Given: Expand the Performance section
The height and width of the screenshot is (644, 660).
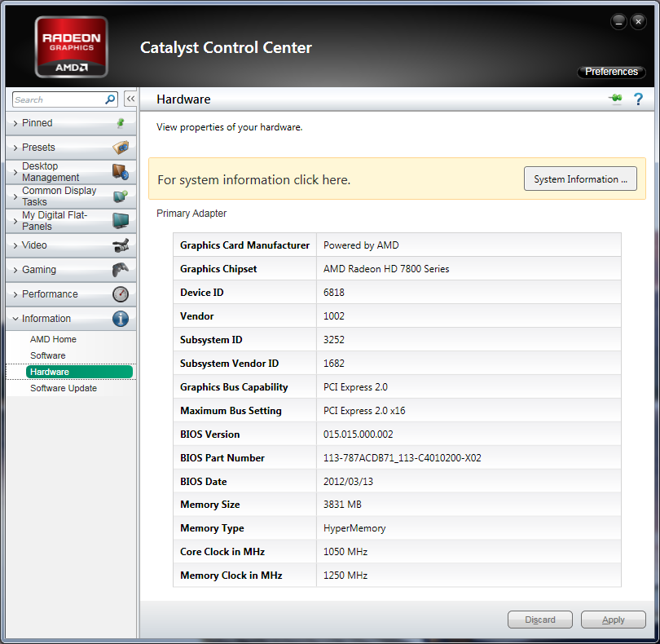Looking at the screenshot, I should coord(71,294).
